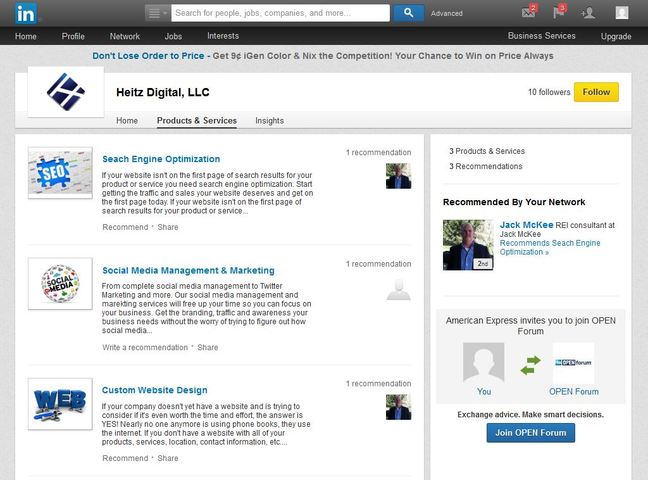Click recommender photo beside Seach Engine Optimization
The width and height of the screenshot is (648, 480).
[398, 176]
